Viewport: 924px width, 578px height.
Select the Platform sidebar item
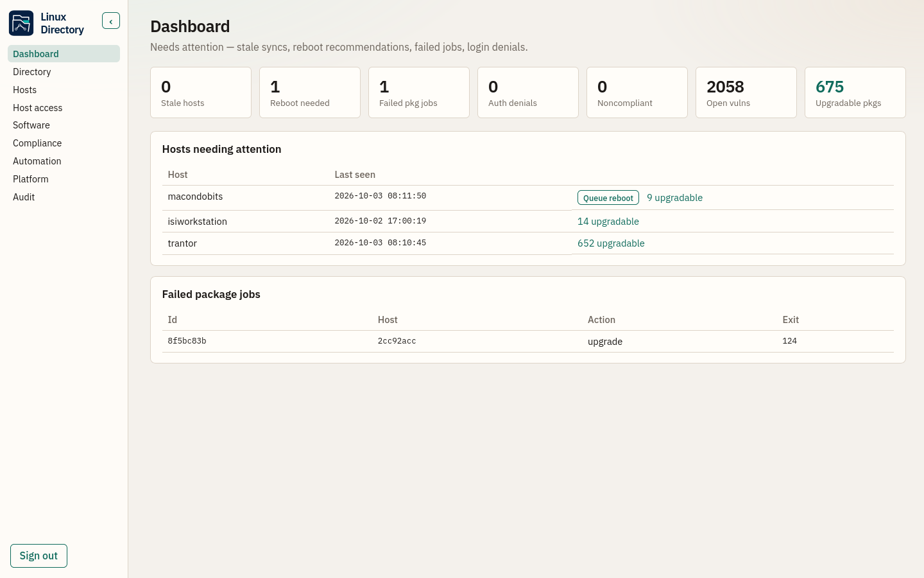point(64,179)
